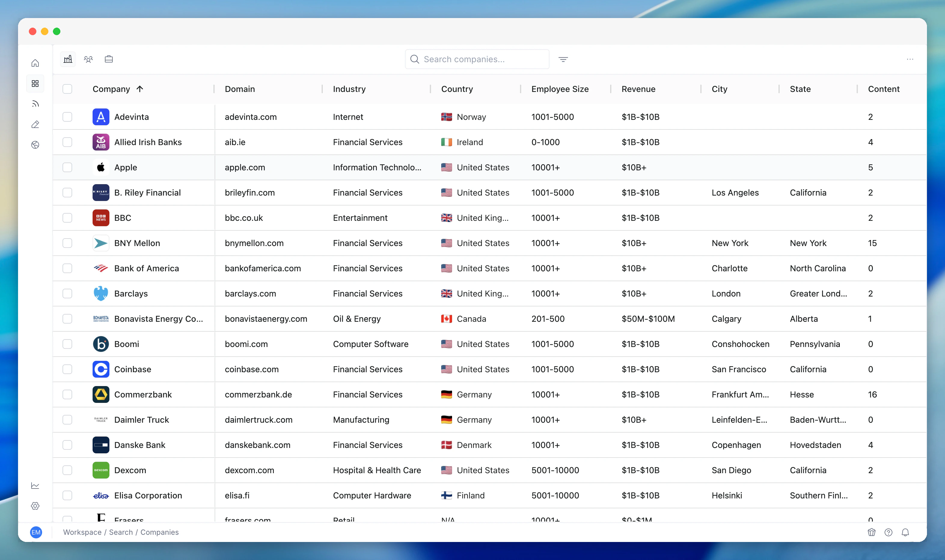Click the Hospital & Health Care industry cell
The height and width of the screenshot is (560, 945).
pyautogui.click(x=377, y=470)
